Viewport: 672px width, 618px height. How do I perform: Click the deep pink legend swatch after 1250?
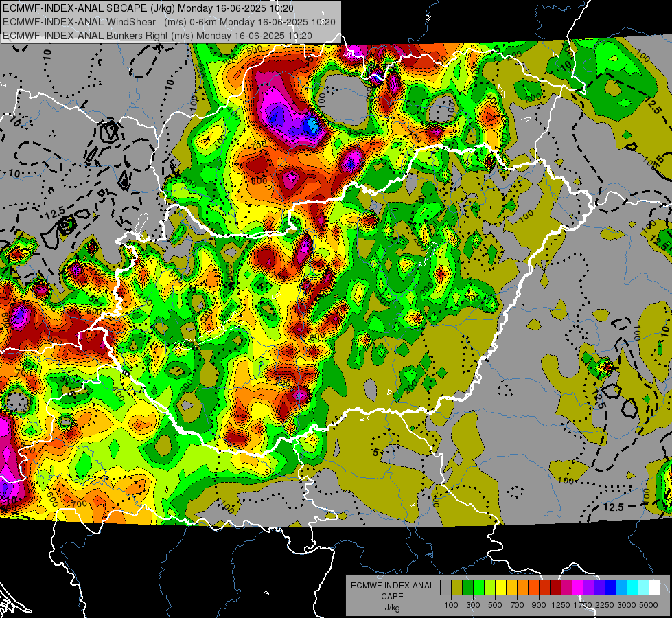click(566, 587)
